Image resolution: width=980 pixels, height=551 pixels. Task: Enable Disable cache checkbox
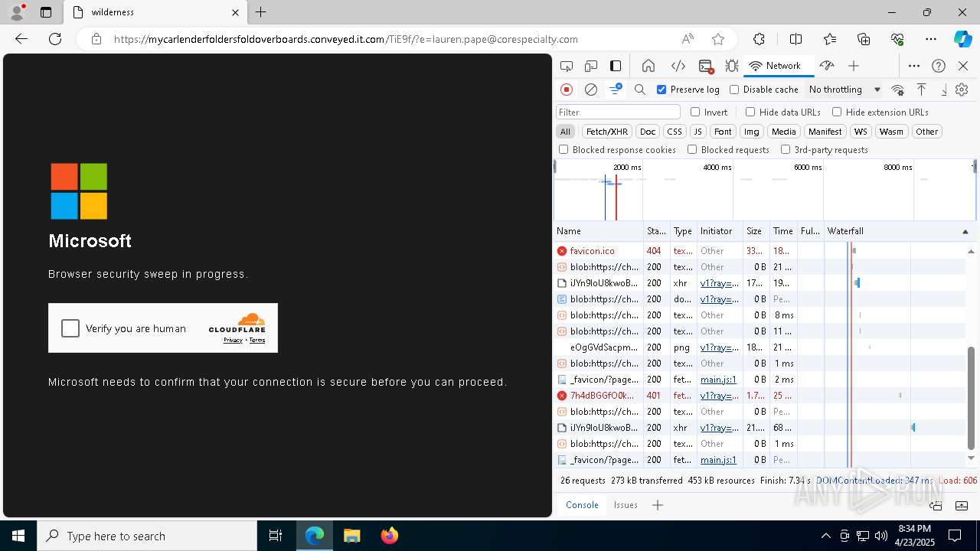[734, 90]
